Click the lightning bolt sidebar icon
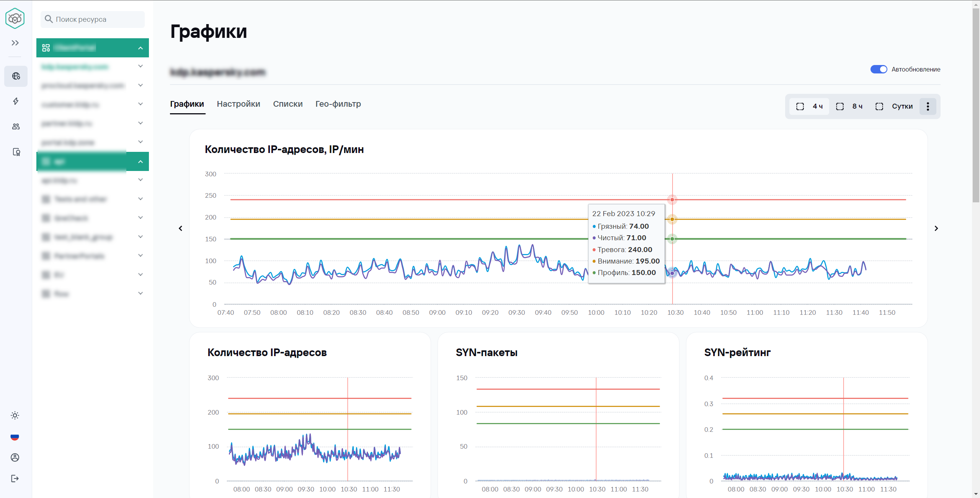980x498 pixels. [16, 101]
